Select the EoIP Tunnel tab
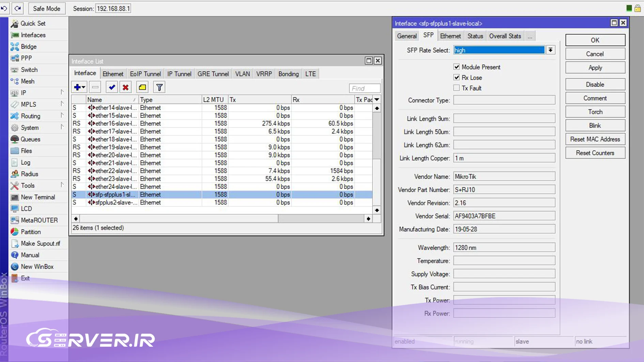 (x=145, y=74)
